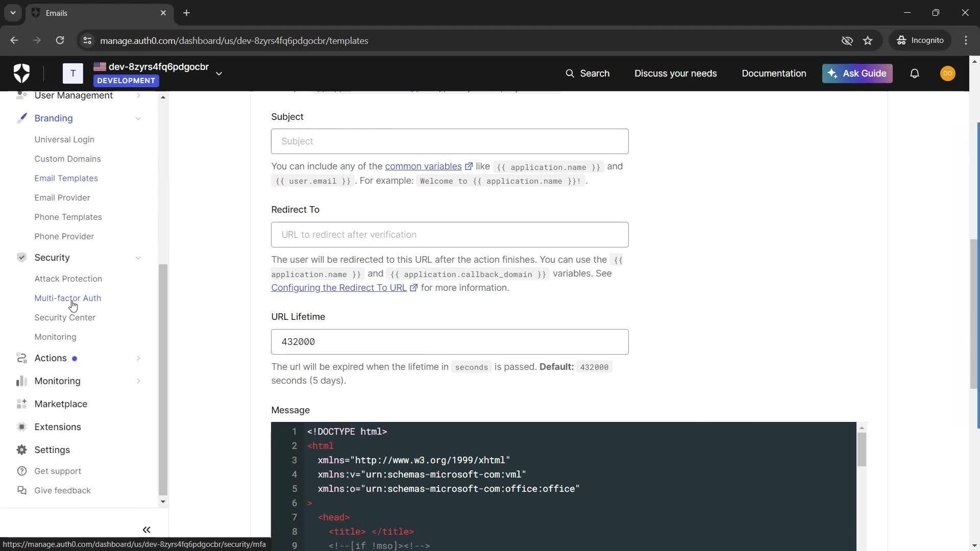Viewport: 980px width, 551px height.
Task: Go to Multi-factor Auth
Action: pyautogui.click(x=67, y=298)
